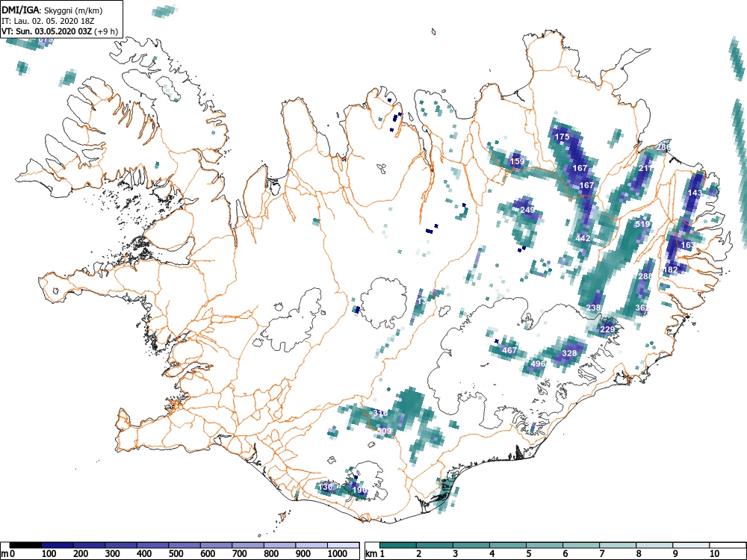
Task: Click the '500' label on the meters legend
Action: (176, 554)
